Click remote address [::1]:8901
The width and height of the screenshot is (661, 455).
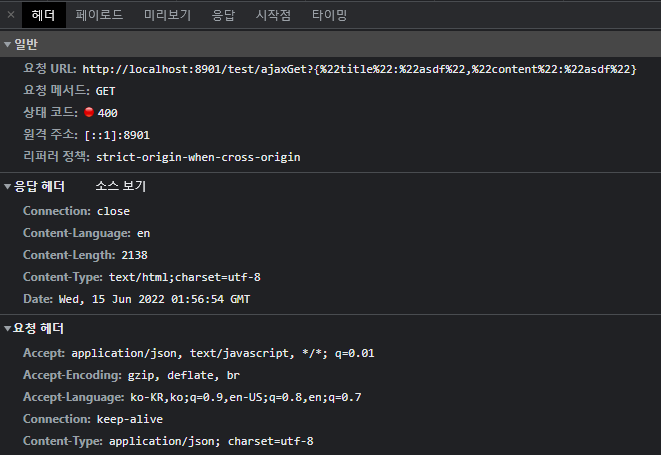click(117, 135)
